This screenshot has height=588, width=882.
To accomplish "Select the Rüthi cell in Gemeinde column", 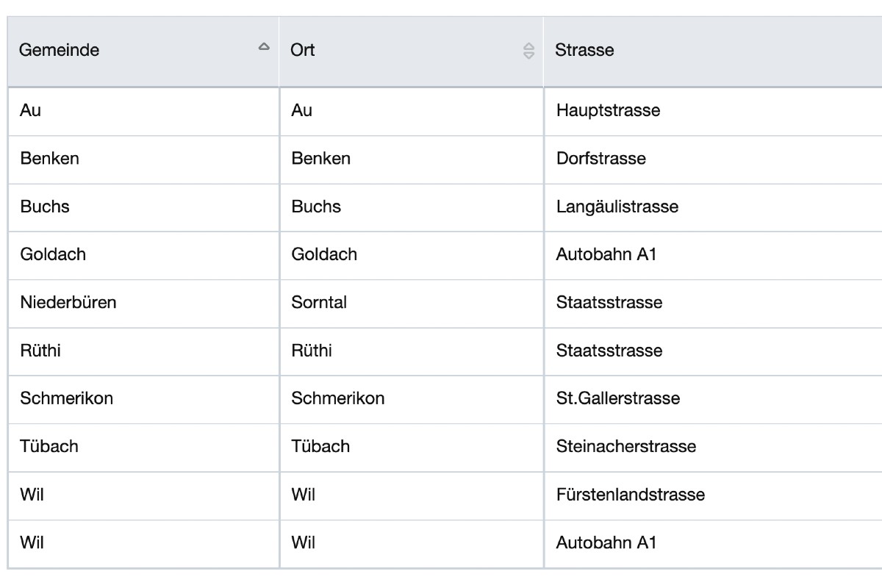I will pyautogui.click(x=40, y=351).
